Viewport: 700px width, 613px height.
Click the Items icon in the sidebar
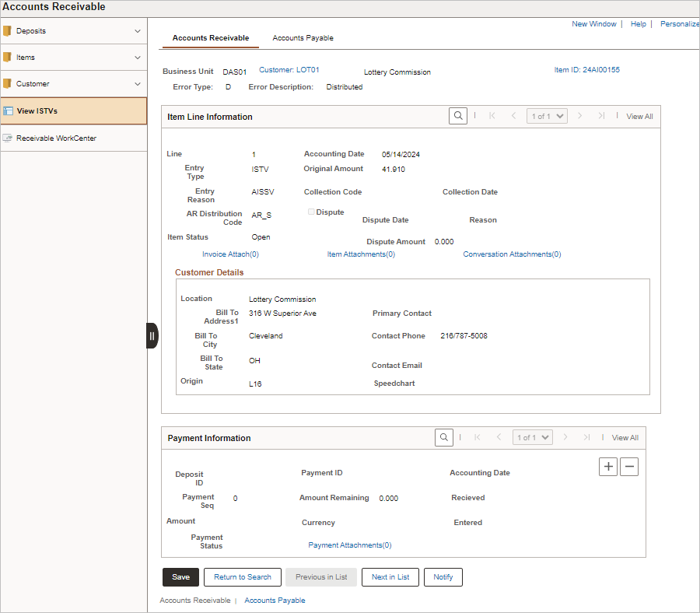point(10,57)
